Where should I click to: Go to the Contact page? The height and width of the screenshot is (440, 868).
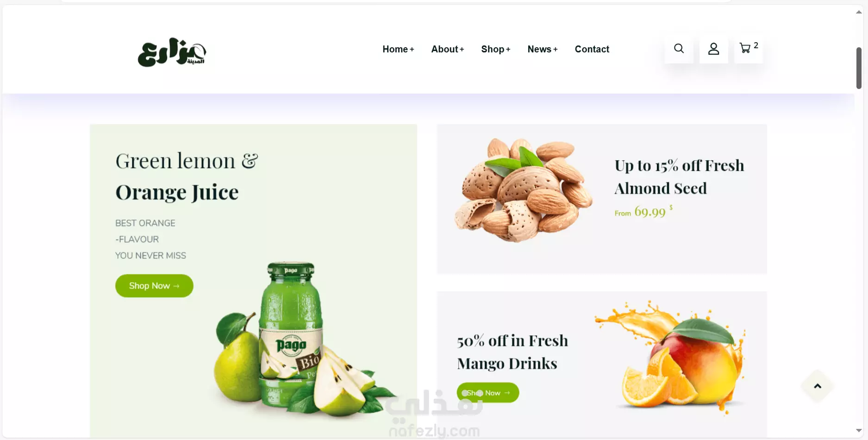[592, 49]
